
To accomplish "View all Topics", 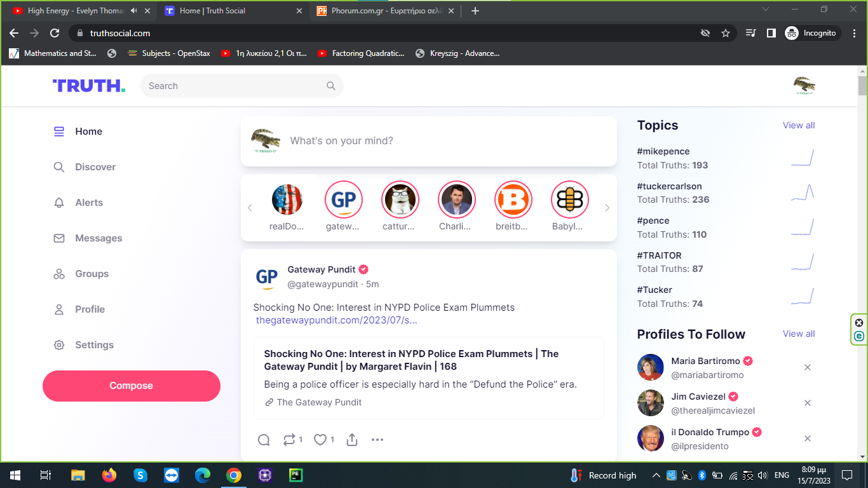I will click(x=799, y=125).
